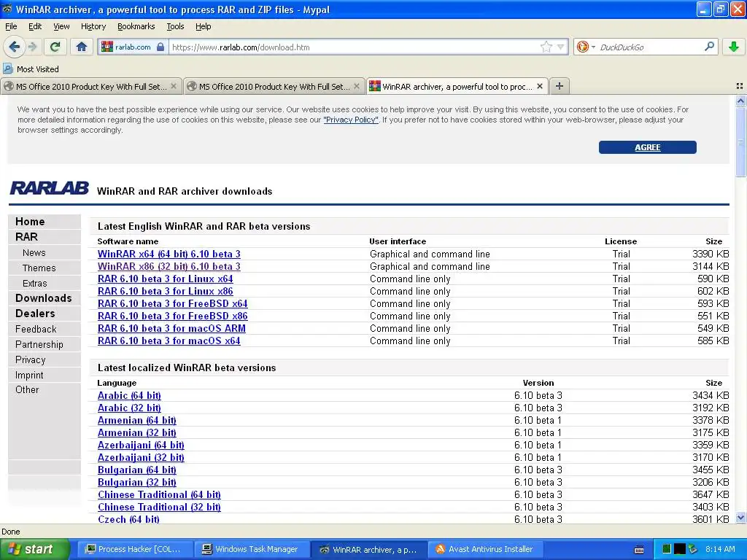Open Privacy in the sidebar
The image size is (747, 560).
coord(31,359)
